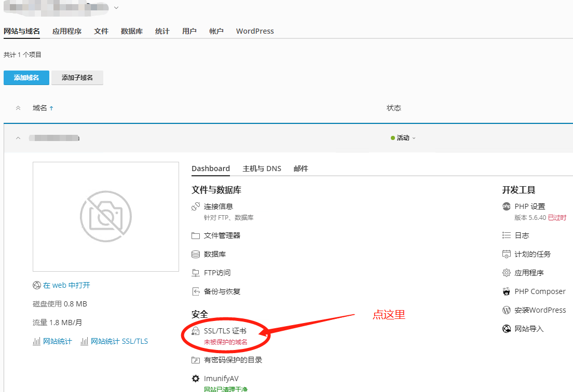This screenshot has width=573, height=392.
Task: Open the 帐户 tab
Action: pyautogui.click(x=216, y=31)
